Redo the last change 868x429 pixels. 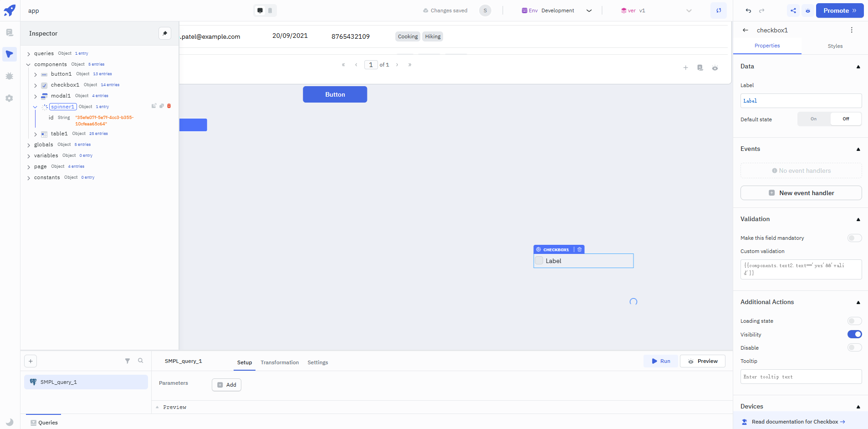click(762, 10)
